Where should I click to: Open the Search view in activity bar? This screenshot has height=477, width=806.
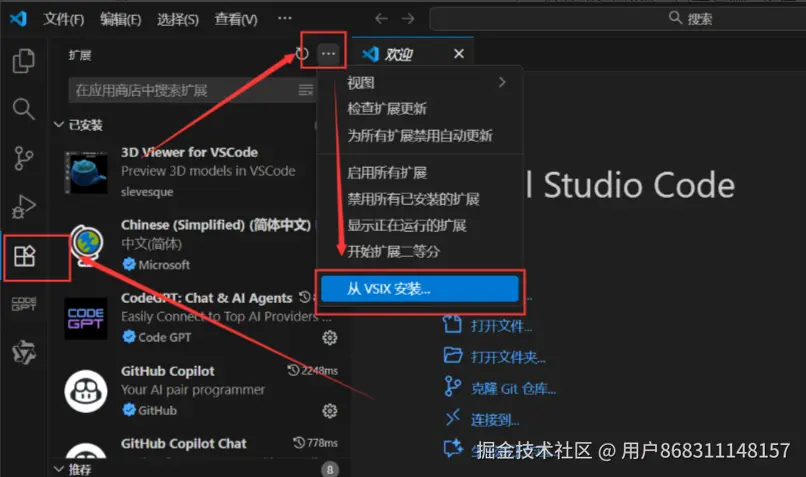pyautogui.click(x=24, y=109)
